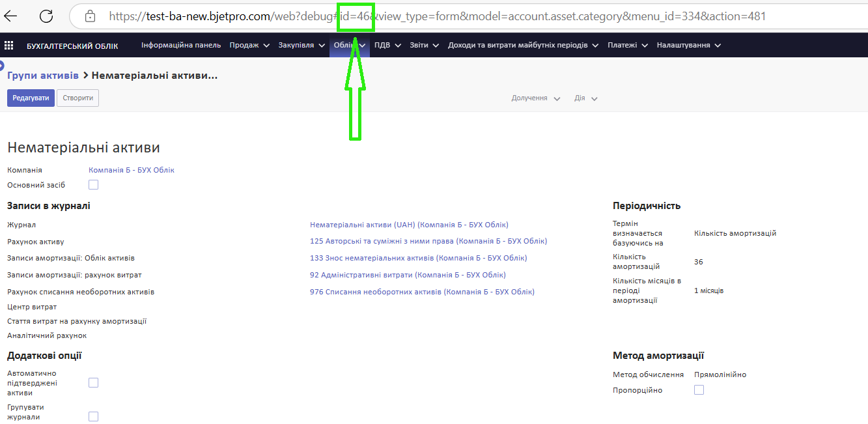
Task: Click the Записи амортизації: Облік активів label
Action: point(71,258)
